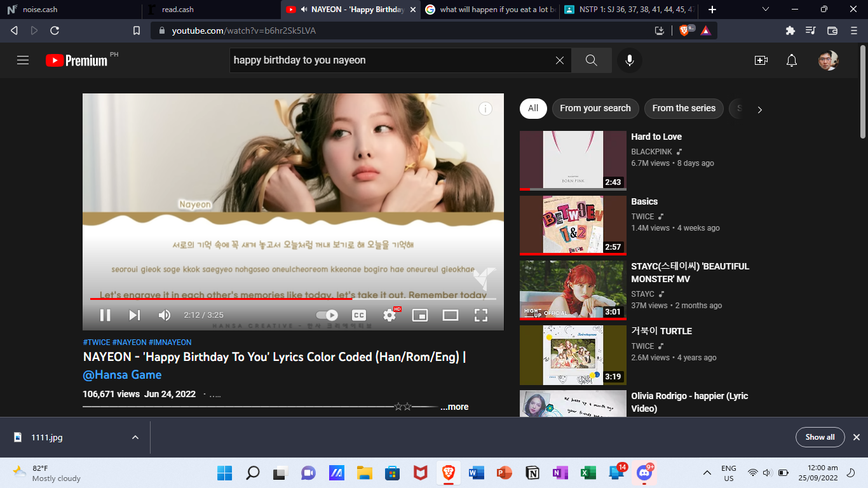Open Brave browser main menu
This screenshot has width=868, height=488.
853,30
